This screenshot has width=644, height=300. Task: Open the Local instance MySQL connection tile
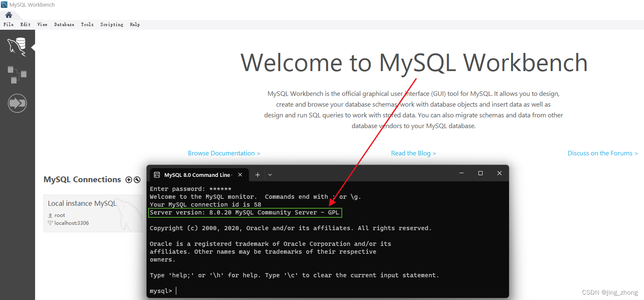click(x=93, y=213)
